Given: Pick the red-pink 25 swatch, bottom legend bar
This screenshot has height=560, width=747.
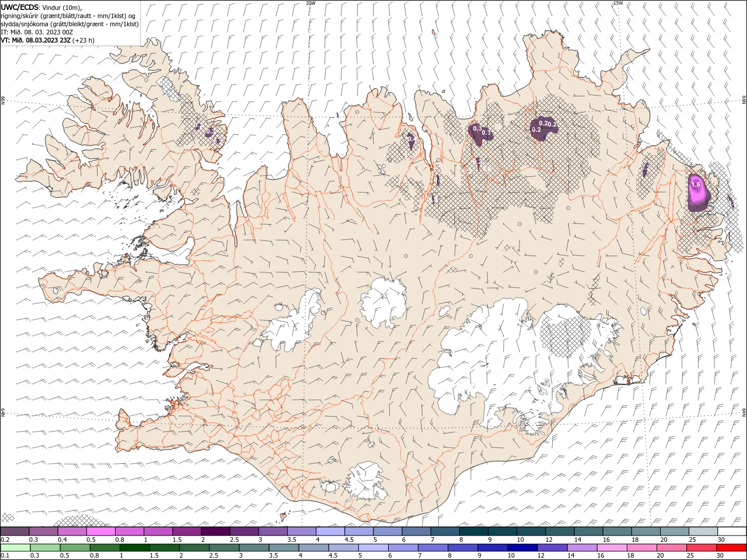Looking at the screenshot, I should click(701, 548).
